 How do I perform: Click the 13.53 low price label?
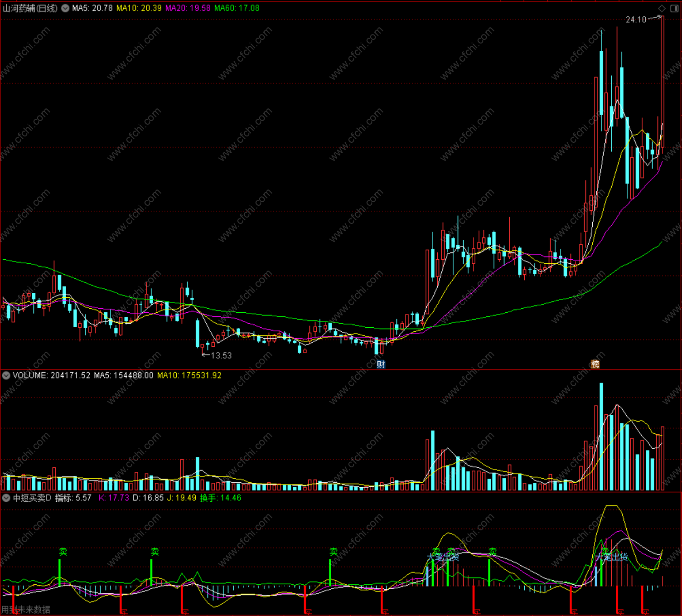pyautogui.click(x=222, y=355)
